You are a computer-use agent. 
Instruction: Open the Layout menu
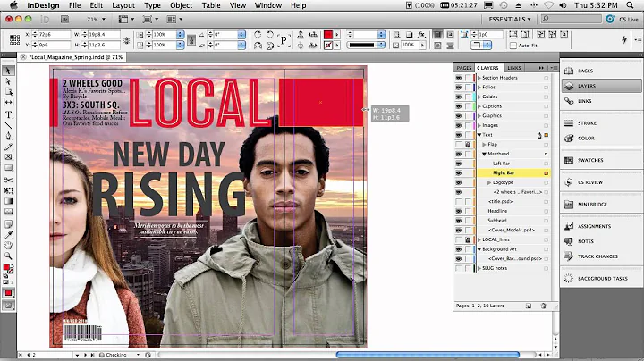tap(123, 5)
